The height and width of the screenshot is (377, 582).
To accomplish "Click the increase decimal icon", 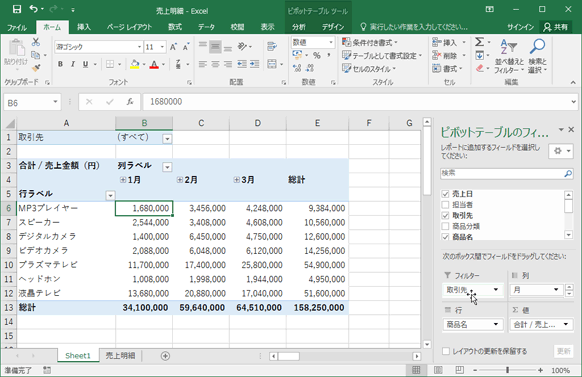I will (x=297, y=68).
